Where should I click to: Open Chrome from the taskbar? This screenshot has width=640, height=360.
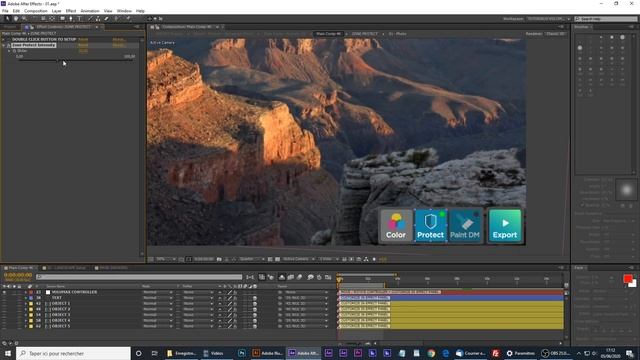pyautogui.click(x=431, y=353)
